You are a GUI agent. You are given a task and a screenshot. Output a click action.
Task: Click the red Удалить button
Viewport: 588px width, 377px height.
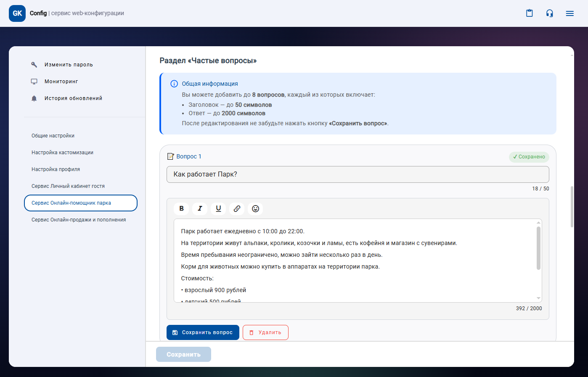coord(265,332)
